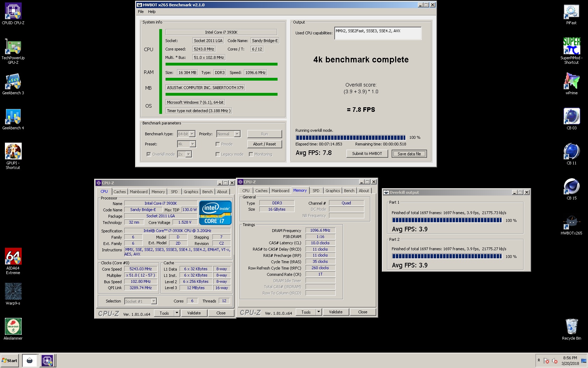
Task: Open Socket #1 selection dropdown
Action: click(x=141, y=301)
